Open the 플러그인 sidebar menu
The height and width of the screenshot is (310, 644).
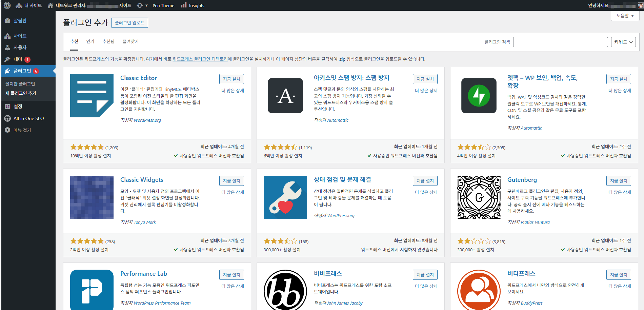click(28, 71)
